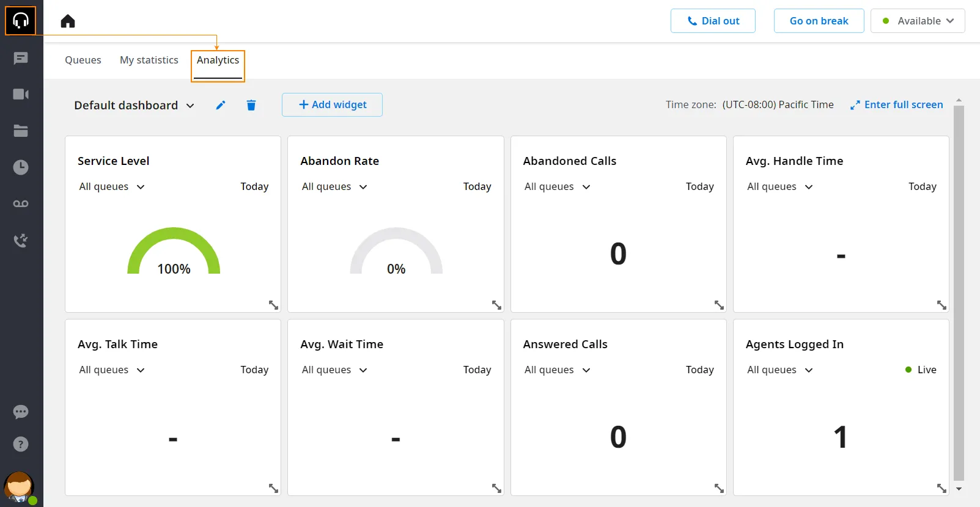Open the help question mark icon
This screenshot has width=980, height=507.
[21, 444]
